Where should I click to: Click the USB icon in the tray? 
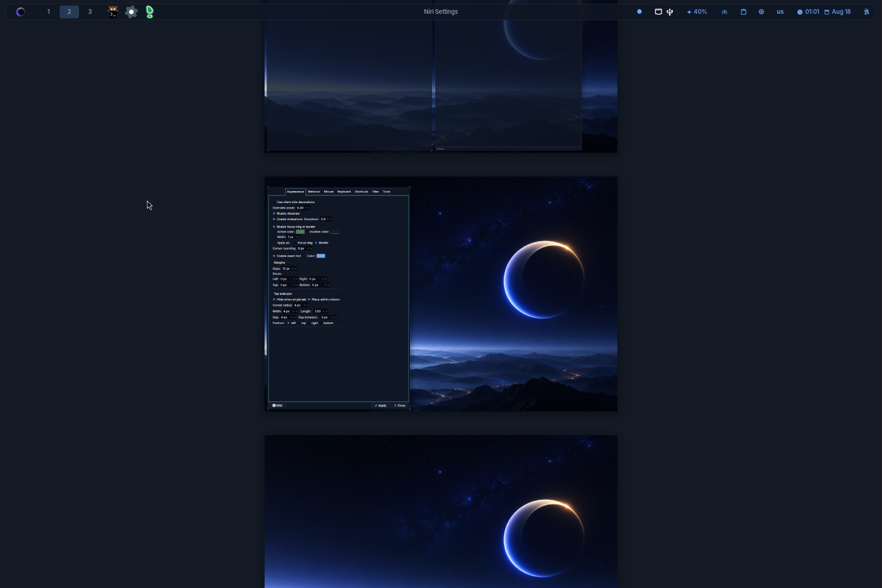click(x=670, y=12)
